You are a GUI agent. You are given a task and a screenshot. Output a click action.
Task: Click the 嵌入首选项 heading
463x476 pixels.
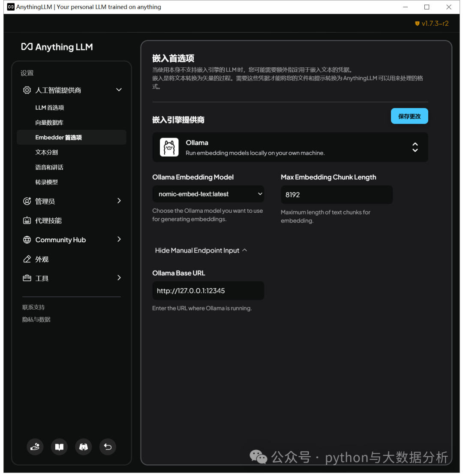(x=173, y=58)
